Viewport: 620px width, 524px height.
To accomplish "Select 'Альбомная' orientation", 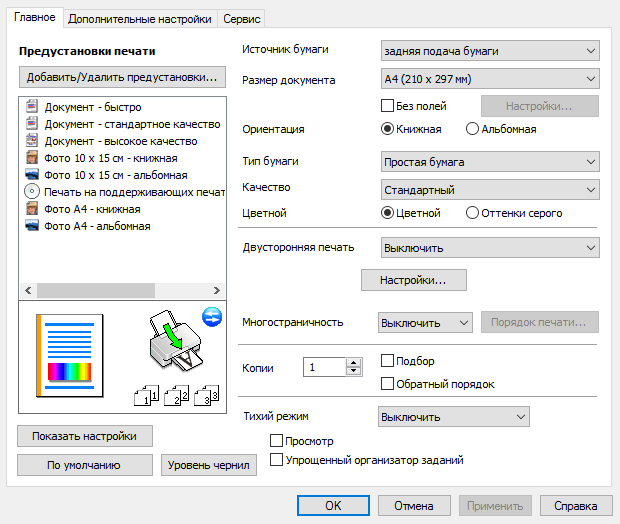I will click(x=473, y=129).
